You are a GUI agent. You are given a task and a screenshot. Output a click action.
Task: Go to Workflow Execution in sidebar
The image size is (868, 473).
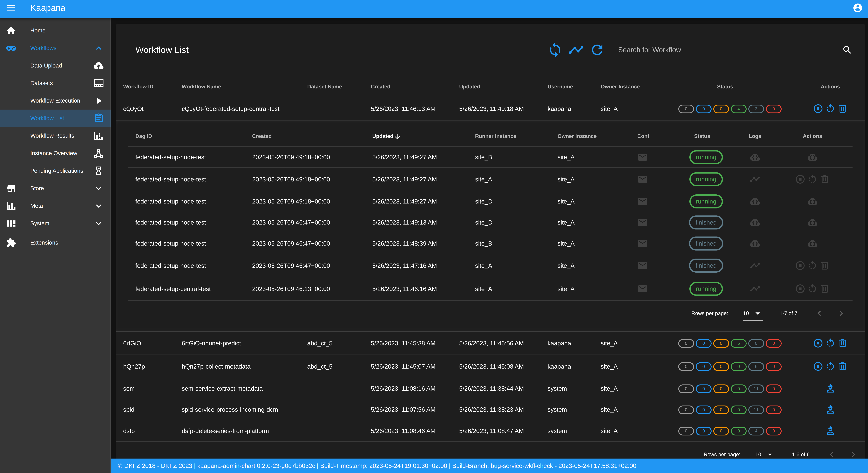pos(55,101)
